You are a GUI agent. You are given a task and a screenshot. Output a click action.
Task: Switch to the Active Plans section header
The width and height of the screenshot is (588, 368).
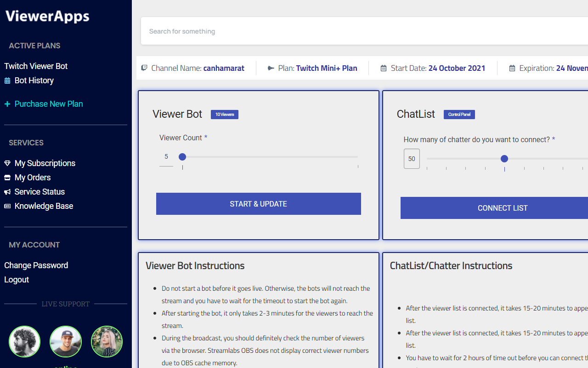pos(34,46)
